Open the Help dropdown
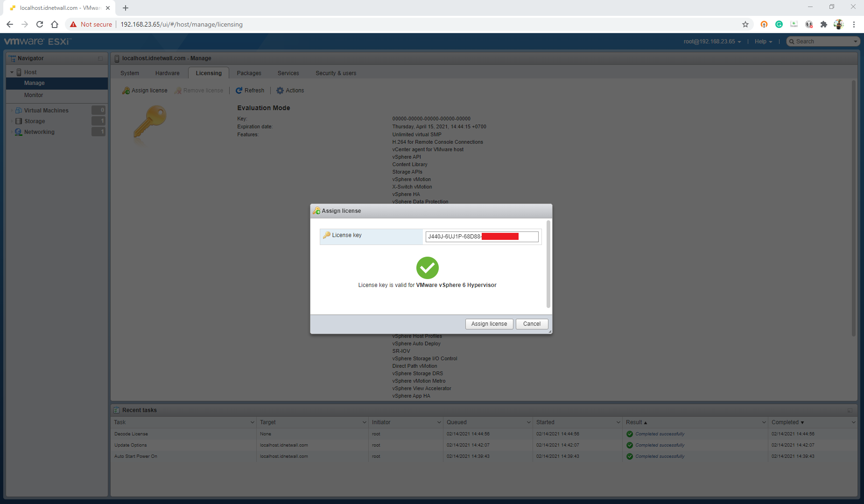Image resolution: width=864 pixels, height=504 pixels. pos(763,41)
